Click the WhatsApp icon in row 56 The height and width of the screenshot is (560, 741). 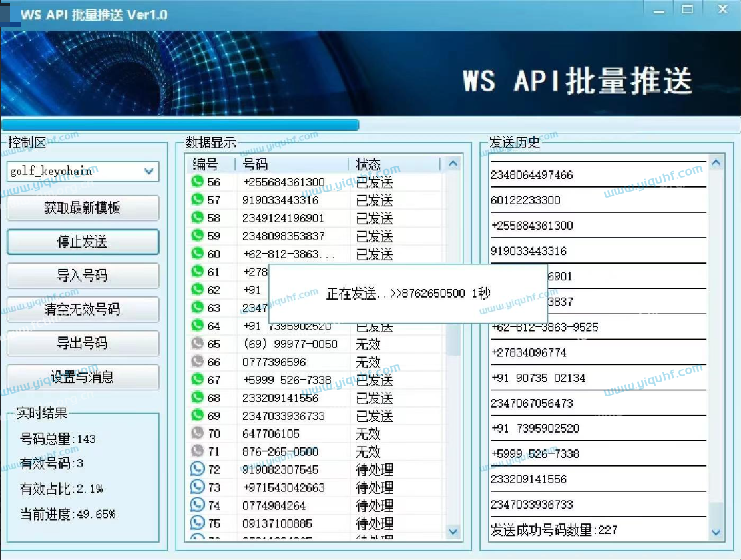198,182
